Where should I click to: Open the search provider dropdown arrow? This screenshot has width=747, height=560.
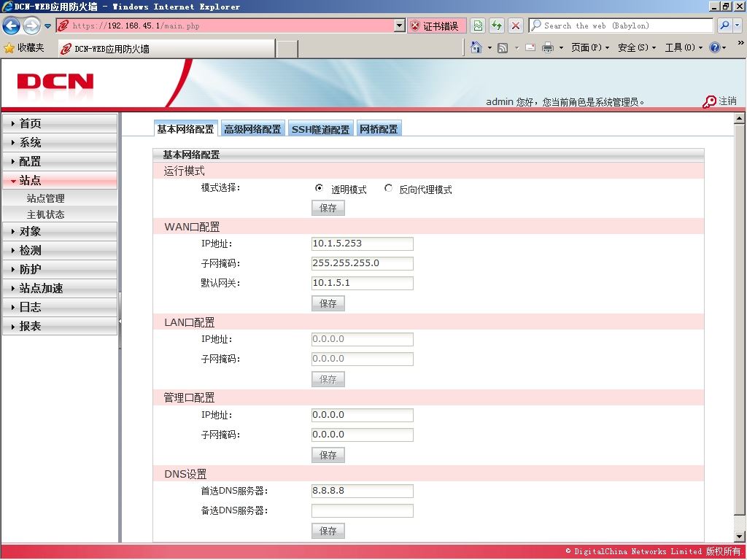click(738, 26)
